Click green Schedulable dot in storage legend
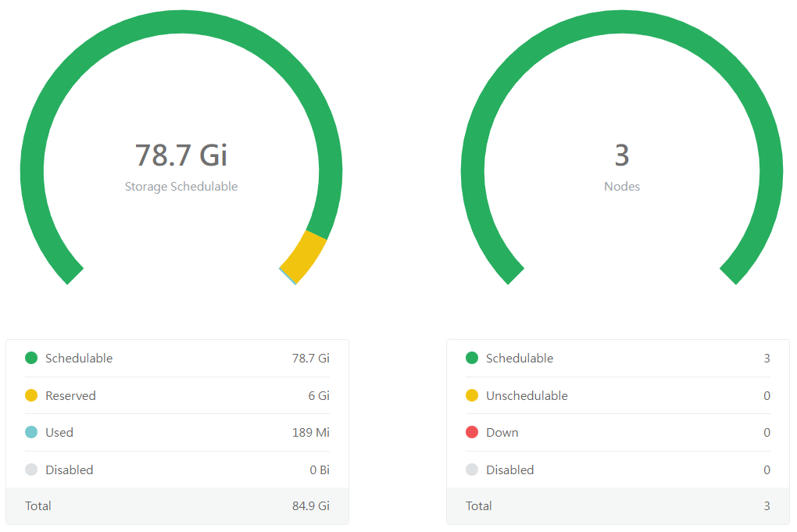 click(x=31, y=359)
